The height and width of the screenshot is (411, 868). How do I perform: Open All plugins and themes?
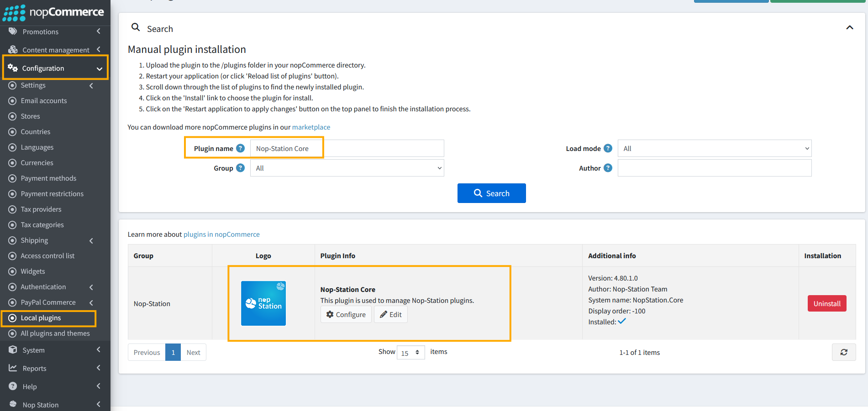[55, 333]
